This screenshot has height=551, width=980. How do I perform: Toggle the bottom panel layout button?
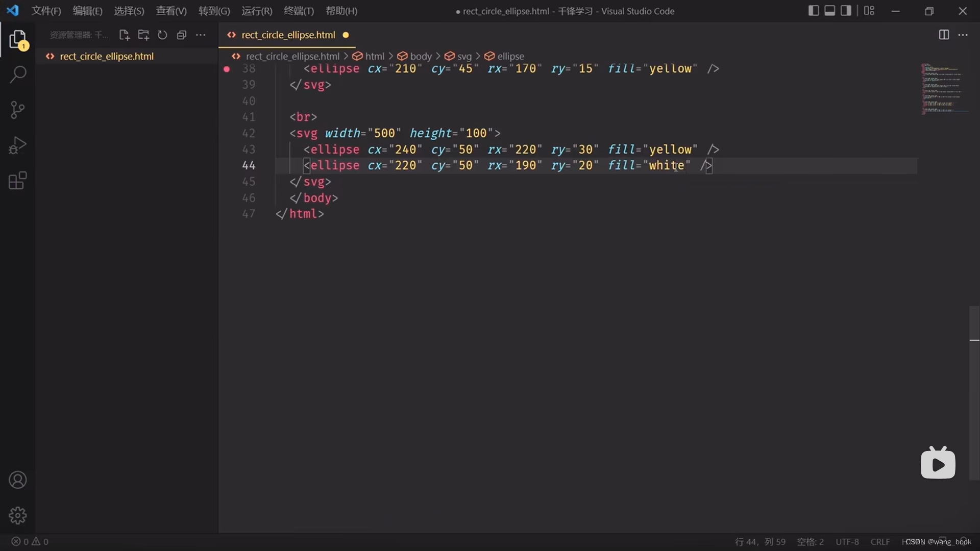point(830,11)
